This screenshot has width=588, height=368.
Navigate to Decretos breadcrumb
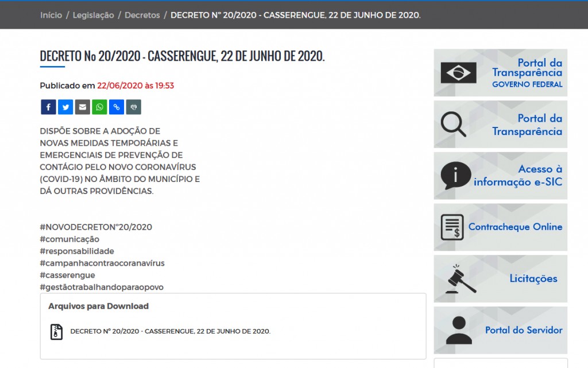click(x=142, y=15)
